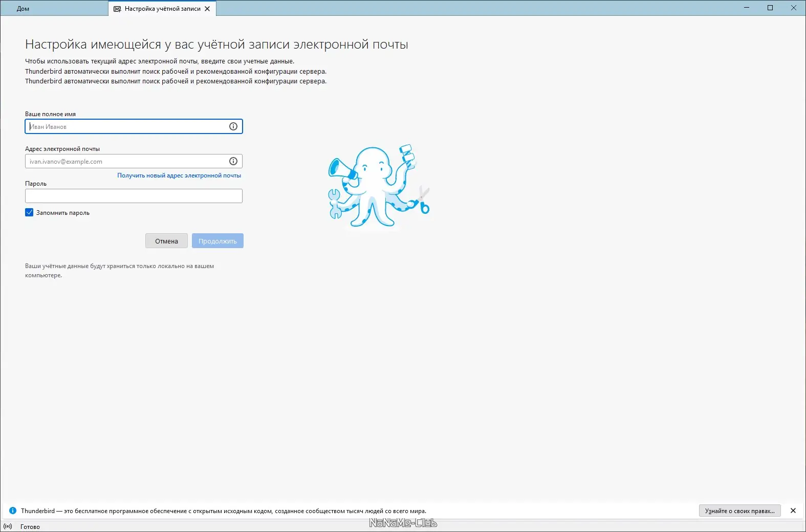Select the Настройка учётной записи tab

162,9
